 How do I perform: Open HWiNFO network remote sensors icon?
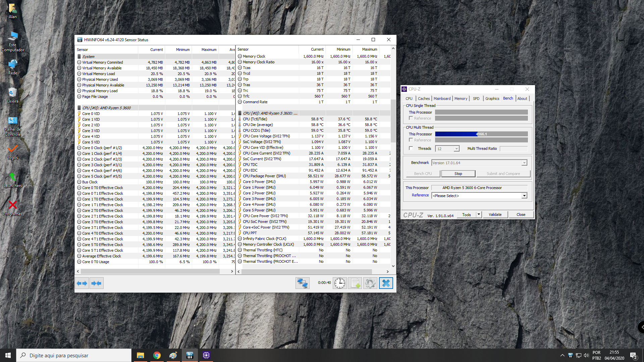click(302, 283)
